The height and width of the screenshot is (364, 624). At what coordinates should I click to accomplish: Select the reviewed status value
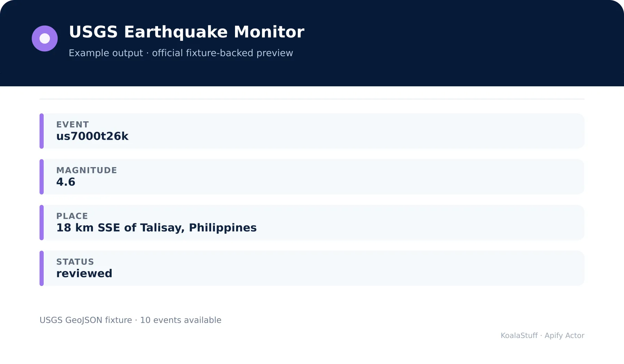click(x=84, y=274)
